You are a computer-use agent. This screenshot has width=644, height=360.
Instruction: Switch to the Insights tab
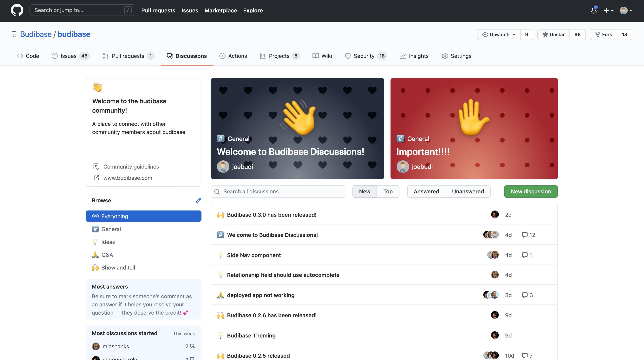click(414, 56)
